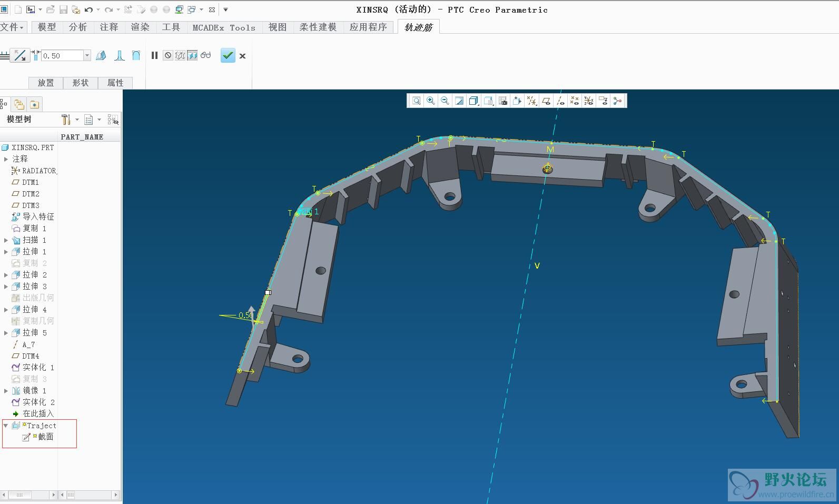This screenshot has height=504, width=839.
Task: Open the datum display filters icon
Action: [532, 101]
